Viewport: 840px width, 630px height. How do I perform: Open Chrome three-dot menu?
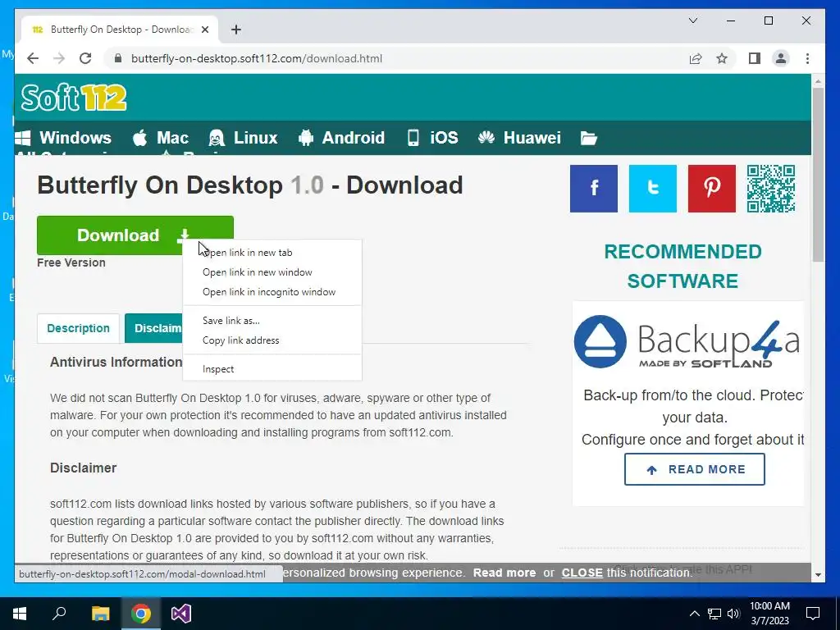807,58
